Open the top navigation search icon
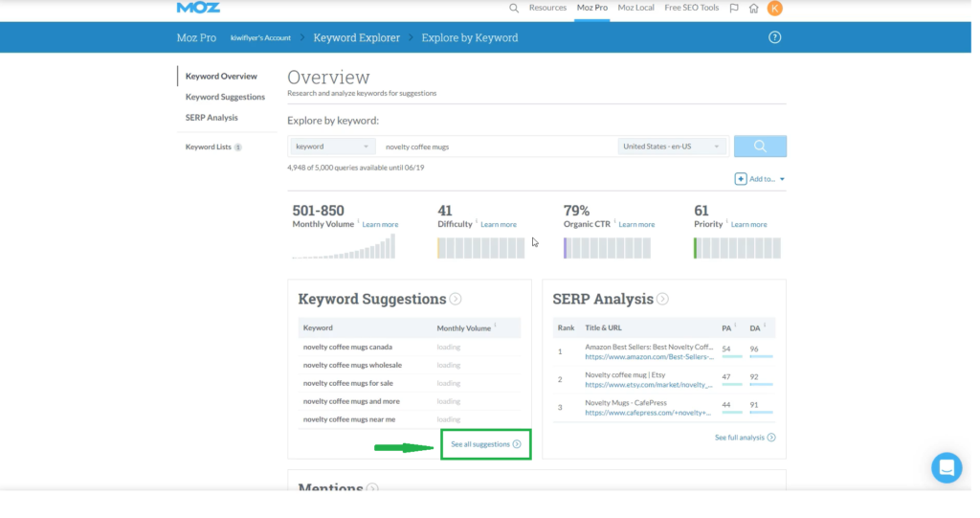 [x=514, y=8]
